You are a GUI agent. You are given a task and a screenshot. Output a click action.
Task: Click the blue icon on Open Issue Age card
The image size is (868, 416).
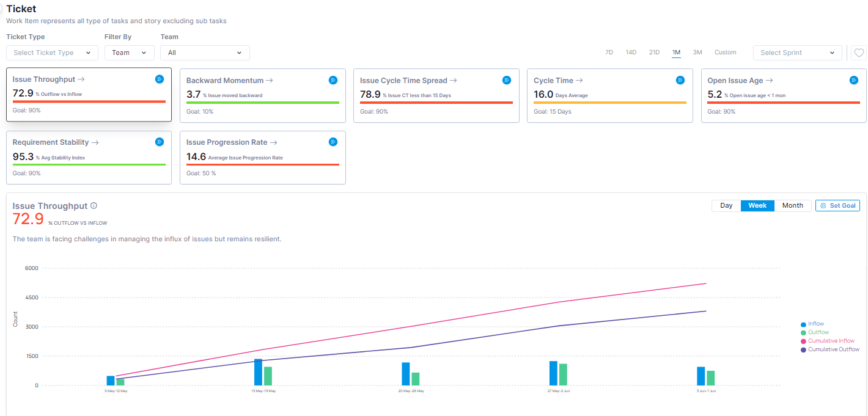point(854,80)
